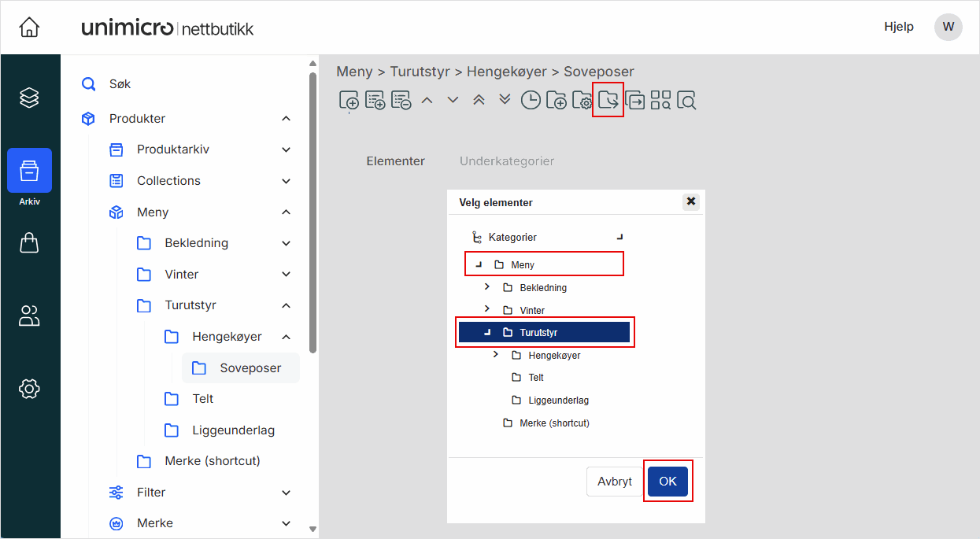Collapse the Turutstyr menu in sidebar
The width and height of the screenshot is (980, 539).
pos(286,305)
